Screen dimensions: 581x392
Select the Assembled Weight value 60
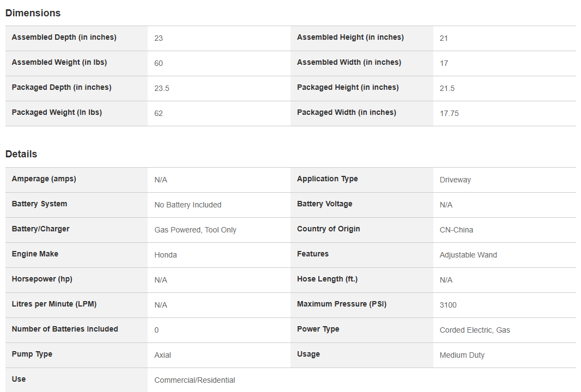(x=159, y=63)
